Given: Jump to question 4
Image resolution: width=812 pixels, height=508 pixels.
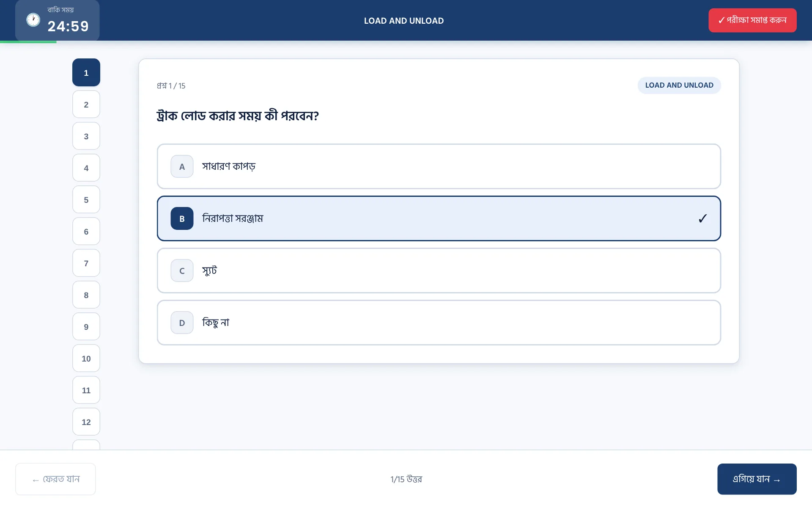Looking at the screenshot, I should click(86, 168).
